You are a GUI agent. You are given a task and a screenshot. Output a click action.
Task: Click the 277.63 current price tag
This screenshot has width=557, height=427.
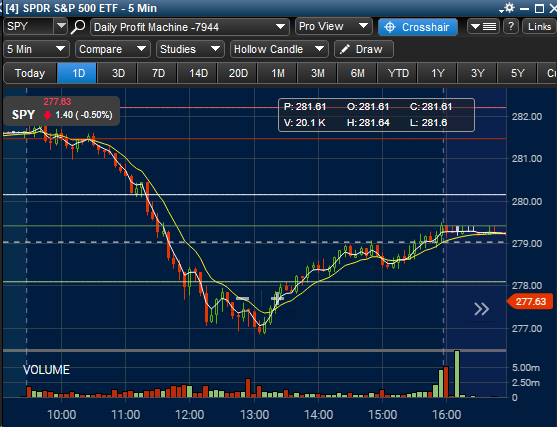click(530, 302)
